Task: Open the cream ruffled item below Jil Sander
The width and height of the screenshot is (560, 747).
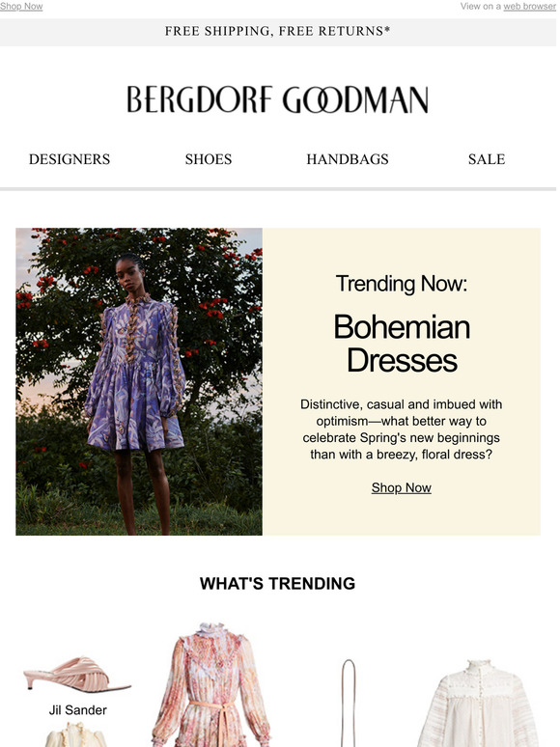Action: tap(76, 734)
